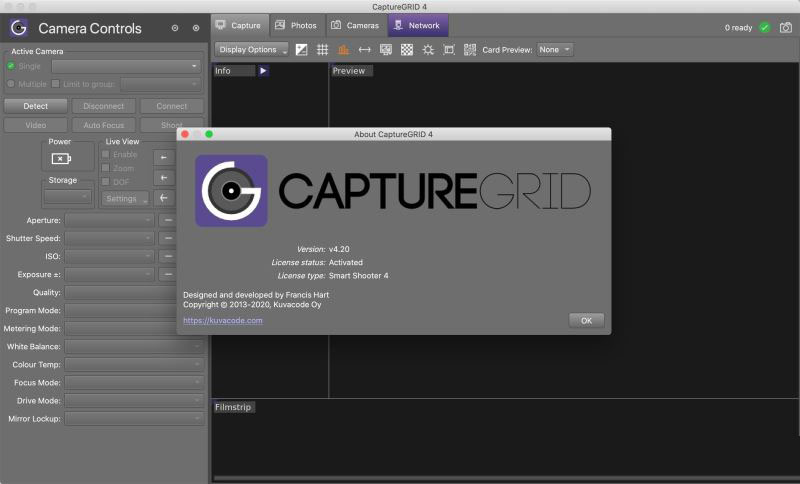
Task: Open the Live View Settings dropdown button
Action: (125, 198)
